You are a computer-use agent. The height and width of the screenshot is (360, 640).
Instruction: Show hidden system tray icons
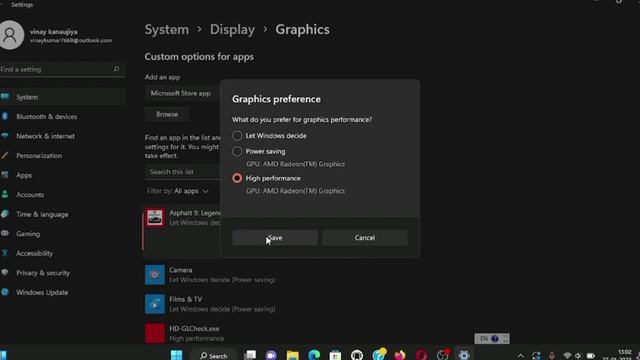click(x=520, y=356)
